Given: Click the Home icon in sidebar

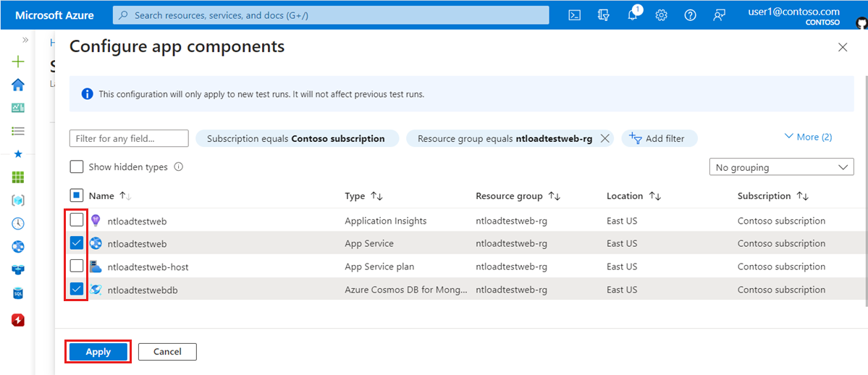Looking at the screenshot, I should (x=18, y=85).
